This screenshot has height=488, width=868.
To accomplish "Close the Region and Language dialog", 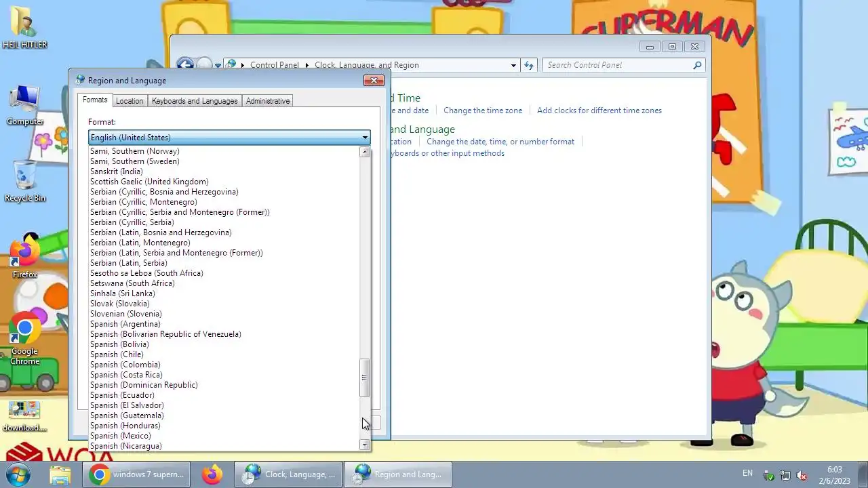I will coord(374,80).
